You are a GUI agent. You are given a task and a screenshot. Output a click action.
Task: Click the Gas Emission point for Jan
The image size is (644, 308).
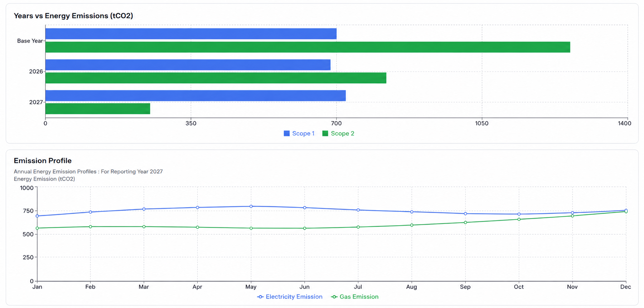click(37, 228)
